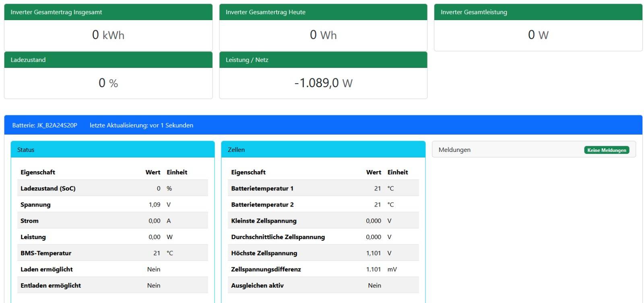644x303 pixels.
Task: Click the Zellen table 'Wert' column header
Action: [x=374, y=172]
